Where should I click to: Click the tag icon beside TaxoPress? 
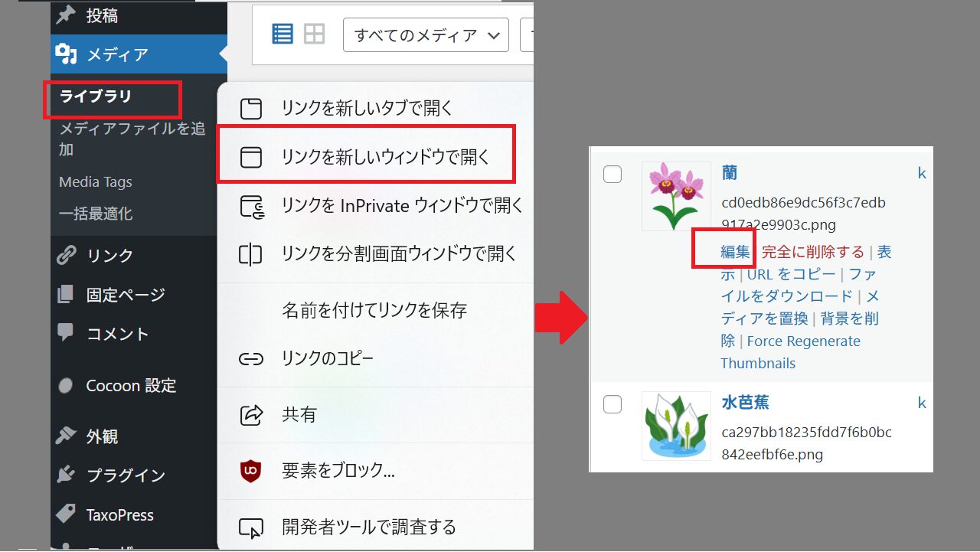click(x=67, y=514)
